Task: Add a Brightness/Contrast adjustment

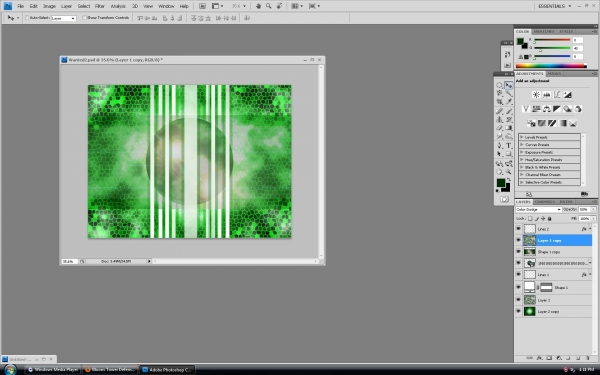Action: (536, 95)
